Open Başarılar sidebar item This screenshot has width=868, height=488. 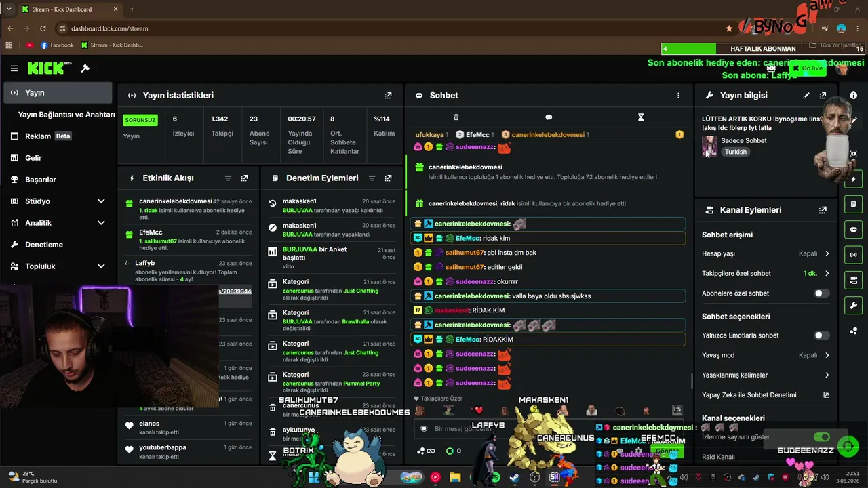coord(57,180)
